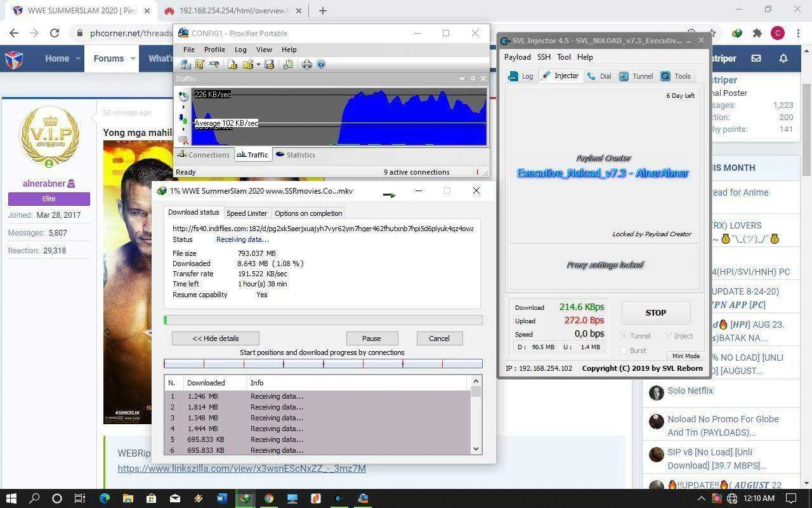This screenshot has width=812, height=508.
Task: Open Proxifier Profile menu
Action: tap(214, 50)
